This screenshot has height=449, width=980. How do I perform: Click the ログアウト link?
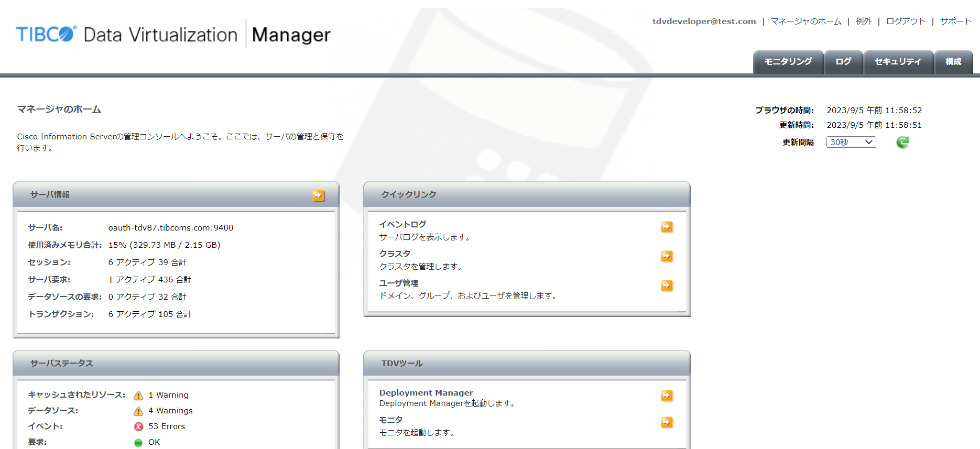(x=906, y=21)
